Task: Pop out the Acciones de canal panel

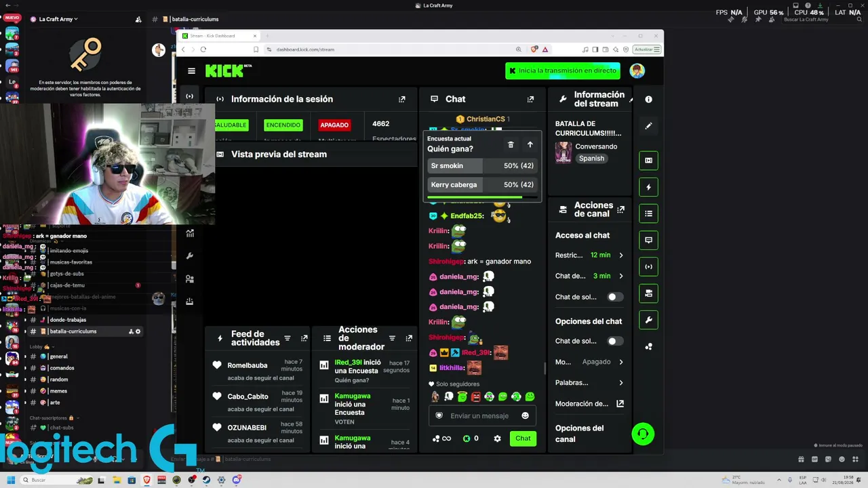Action: pyautogui.click(x=620, y=209)
